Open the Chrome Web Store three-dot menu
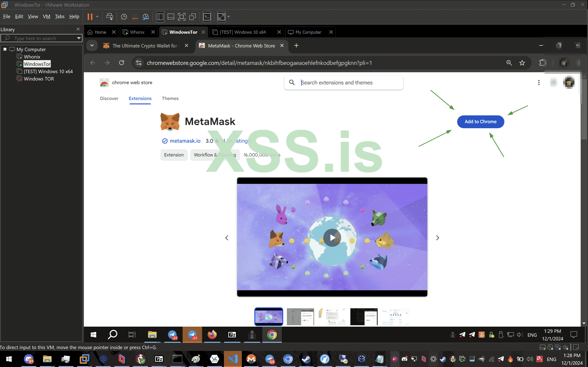The image size is (588, 367). (539, 83)
